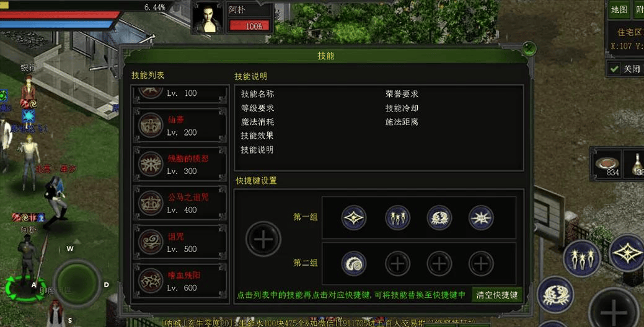Click the large empty plus shortcut slot

click(x=263, y=239)
